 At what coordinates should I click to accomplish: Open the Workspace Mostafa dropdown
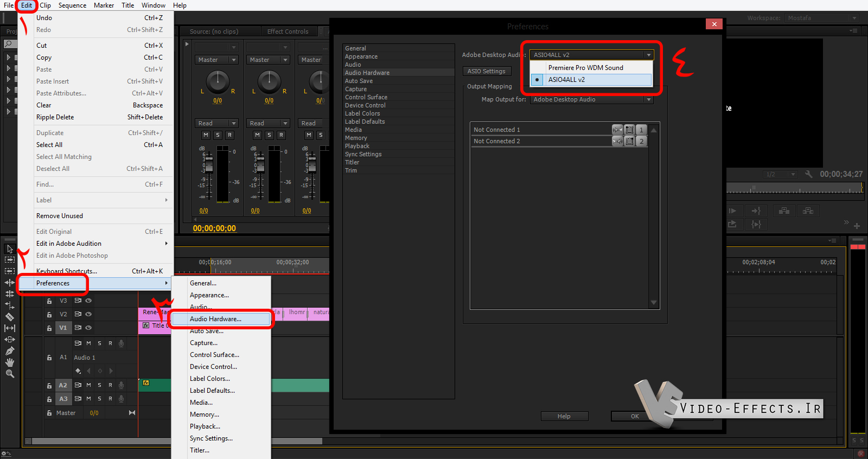pyautogui.click(x=822, y=18)
